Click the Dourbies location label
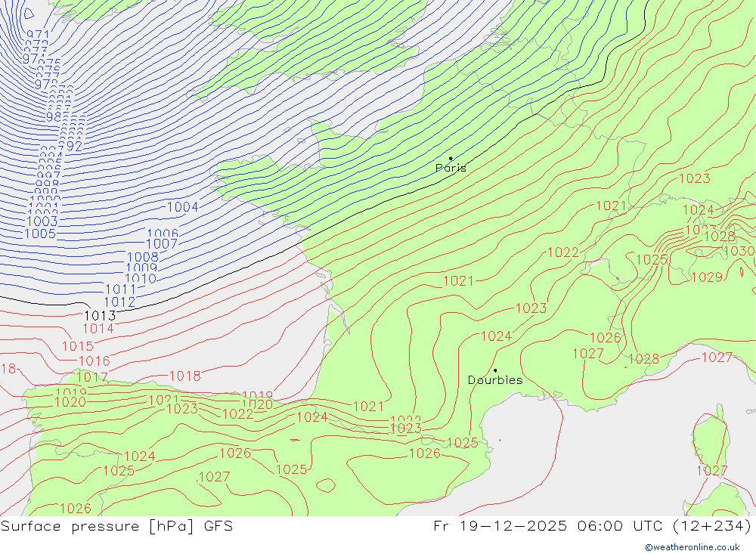The width and height of the screenshot is (756, 554). [x=495, y=380]
